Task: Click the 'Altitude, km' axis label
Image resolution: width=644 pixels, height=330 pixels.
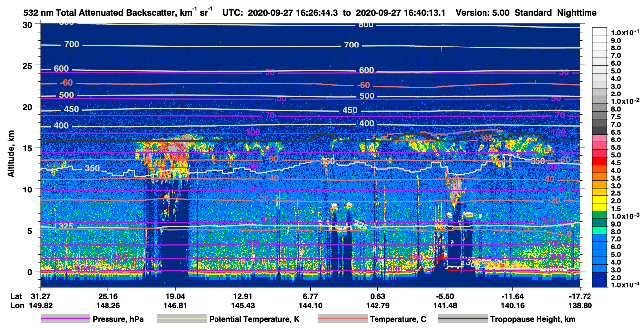Action: (x=11, y=155)
